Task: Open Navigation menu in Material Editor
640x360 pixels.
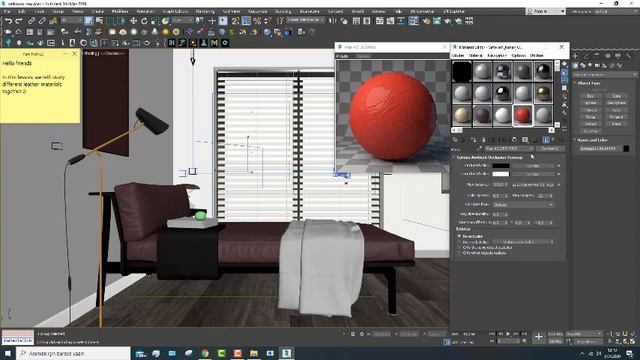Action: click(x=497, y=55)
